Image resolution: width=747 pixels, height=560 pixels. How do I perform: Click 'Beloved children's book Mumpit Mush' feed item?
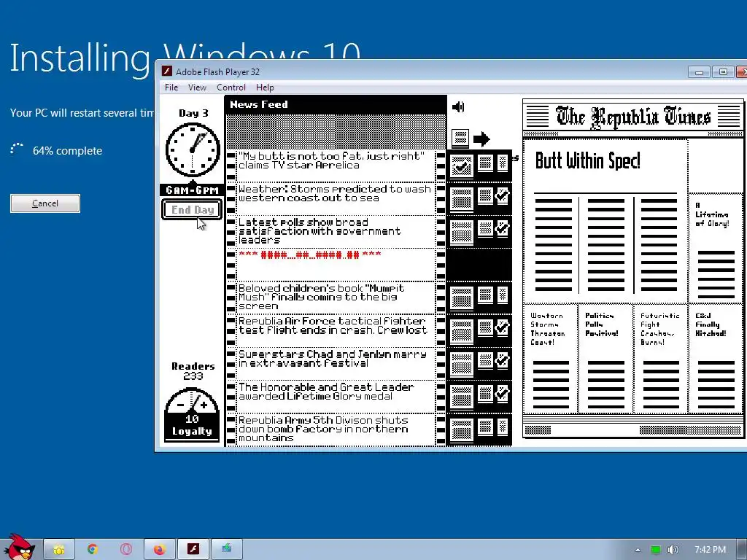click(336, 297)
